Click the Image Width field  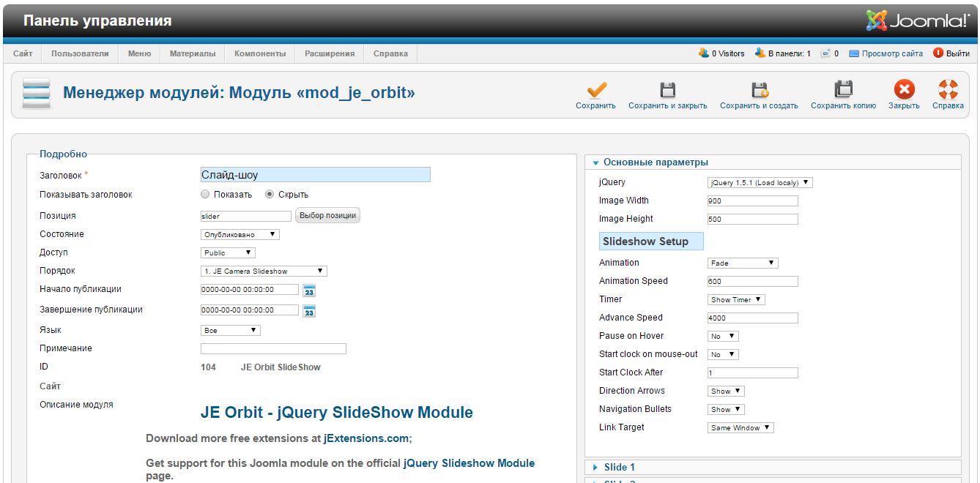[753, 201]
